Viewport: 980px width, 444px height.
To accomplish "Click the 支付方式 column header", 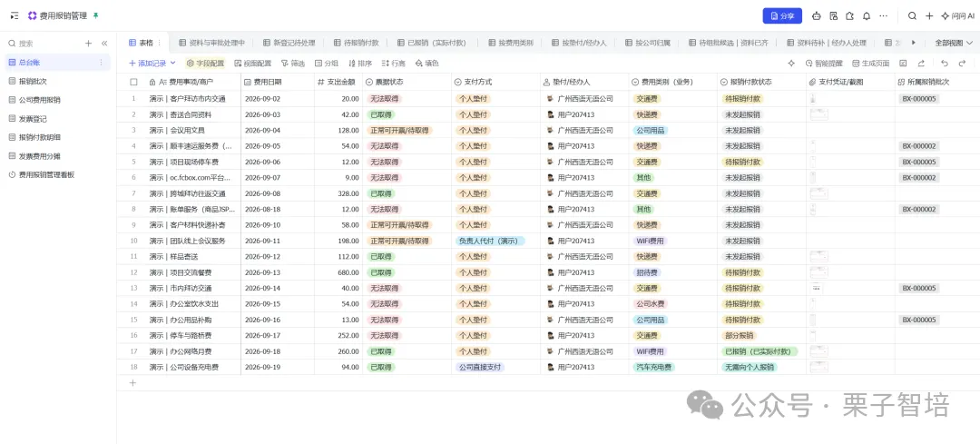I will pyautogui.click(x=495, y=82).
